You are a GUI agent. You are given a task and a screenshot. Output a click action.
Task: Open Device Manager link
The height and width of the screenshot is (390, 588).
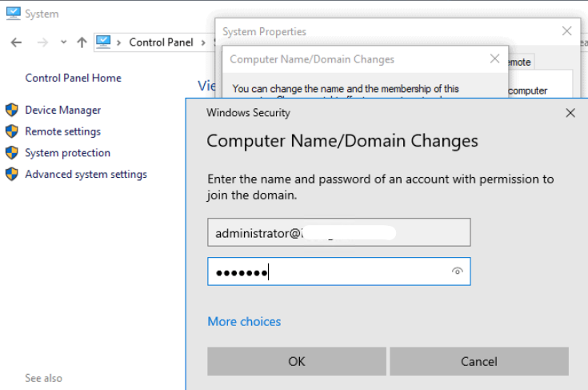point(62,110)
